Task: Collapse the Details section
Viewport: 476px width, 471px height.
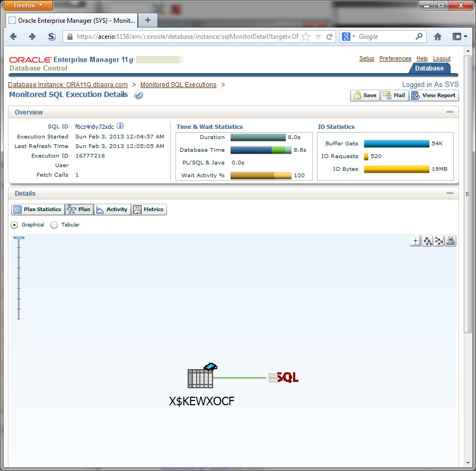Action: pos(449,193)
